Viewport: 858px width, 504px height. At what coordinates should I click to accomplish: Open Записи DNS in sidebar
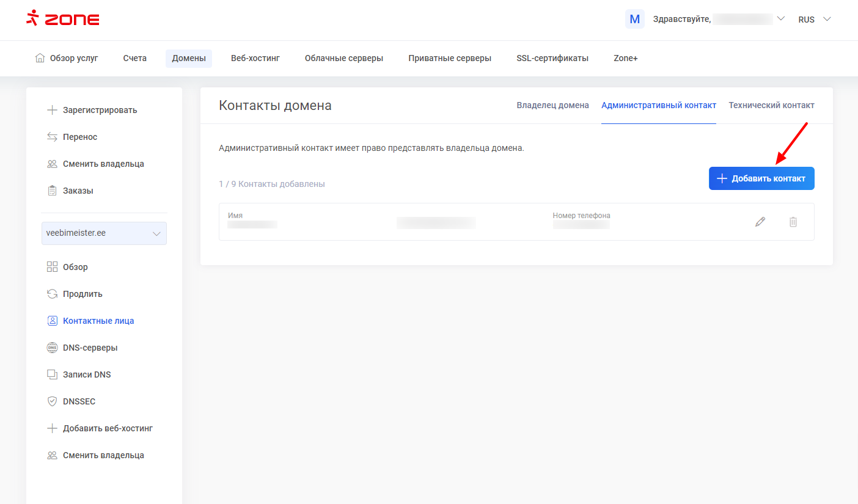click(x=87, y=374)
